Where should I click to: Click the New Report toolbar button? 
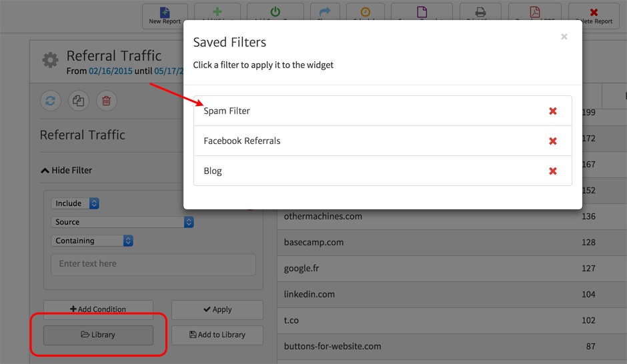coord(165,16)
